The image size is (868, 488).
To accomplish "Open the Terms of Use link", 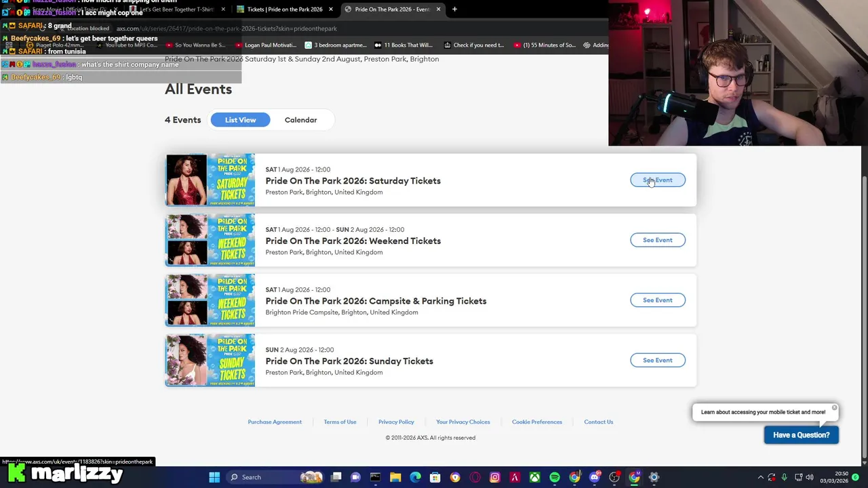I will 340,422.
